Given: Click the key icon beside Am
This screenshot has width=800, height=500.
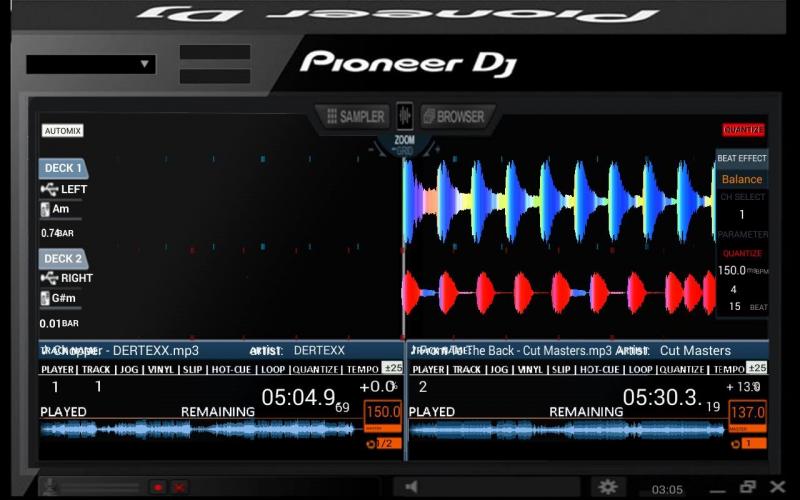Looking at the screenshot, I should [x=45, y=209].
